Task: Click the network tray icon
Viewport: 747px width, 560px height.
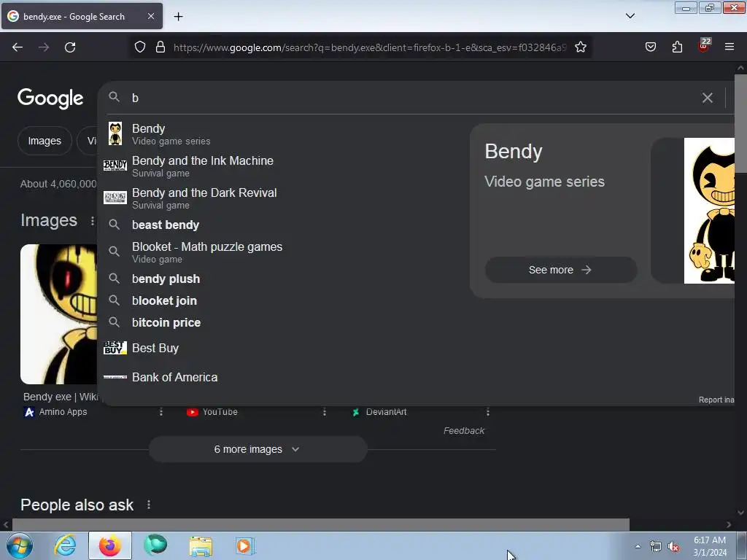Action: [x=656, y=547]
